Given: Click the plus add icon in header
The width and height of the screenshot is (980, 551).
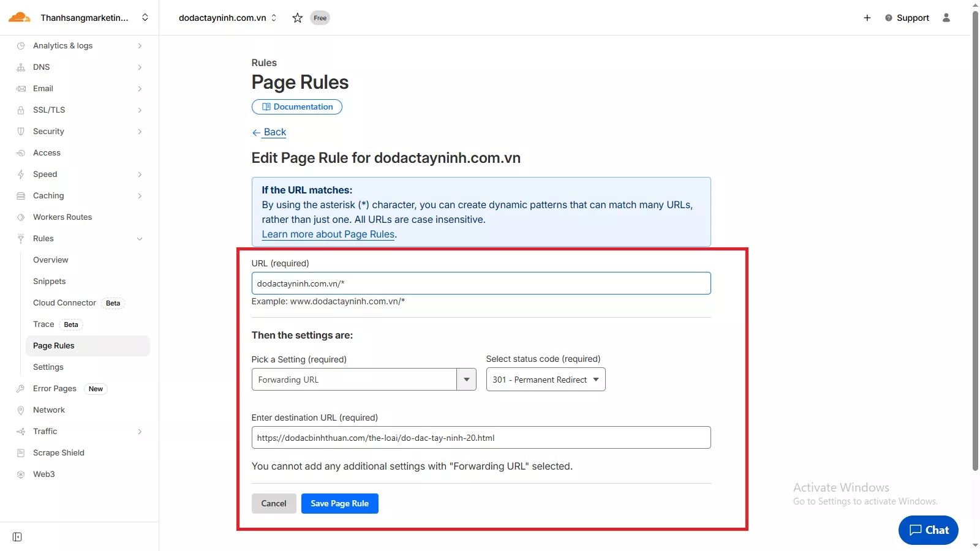Looking at the screenshot, I should pyautogui.click(x=867, y=18).
